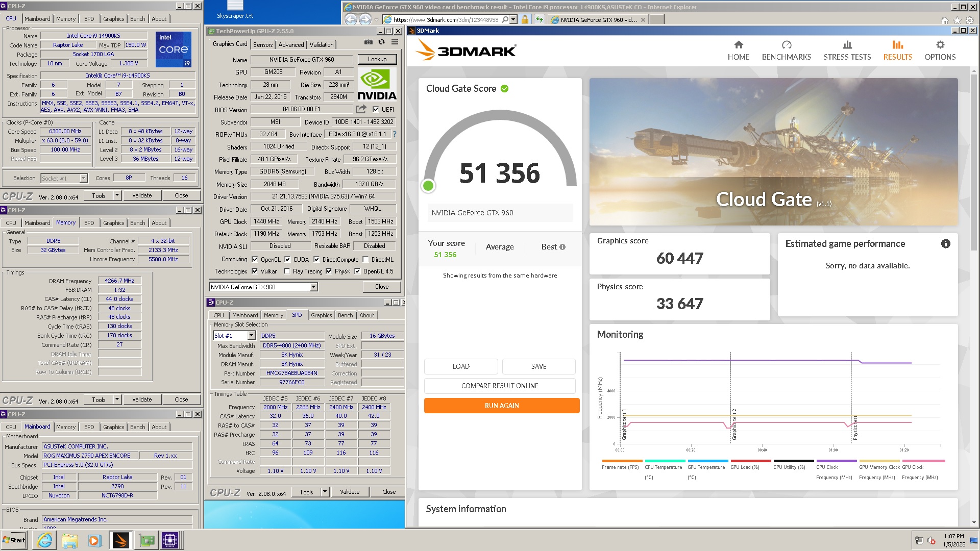This screenshot has width=980, height=551.
Task: Open IE favorites star
Action: (957, 20)
